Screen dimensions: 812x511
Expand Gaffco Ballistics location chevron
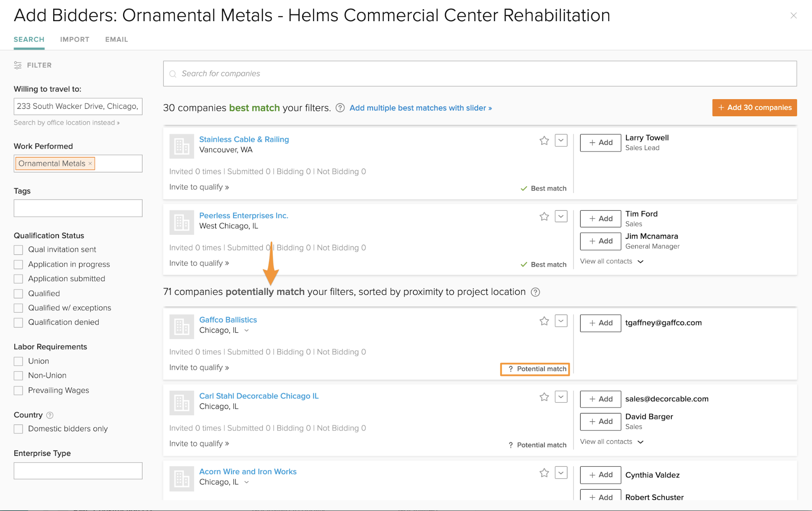(247, 331)
